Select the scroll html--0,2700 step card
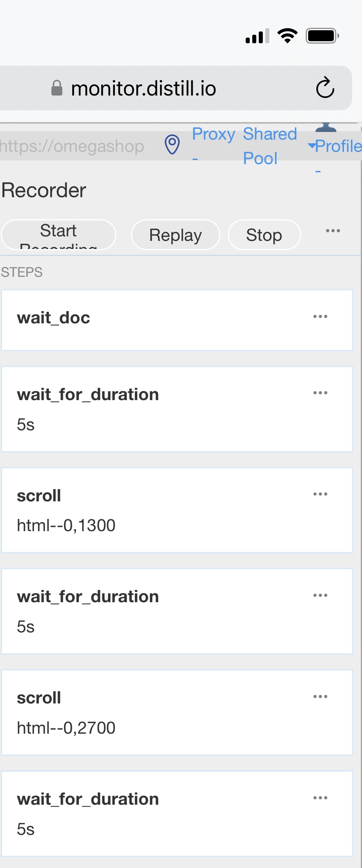Image resolution: width=362 pixels, height=868 pixels. coord(177,712)
